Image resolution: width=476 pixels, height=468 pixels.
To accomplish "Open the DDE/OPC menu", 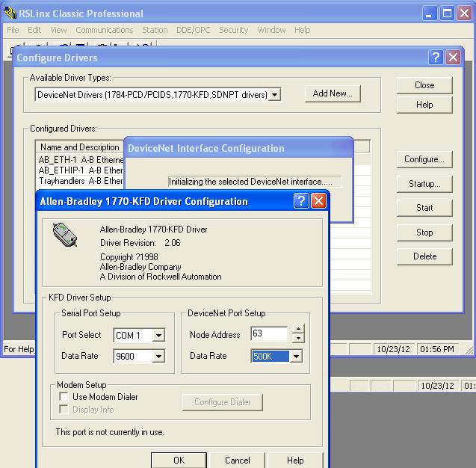I will 193,30.
